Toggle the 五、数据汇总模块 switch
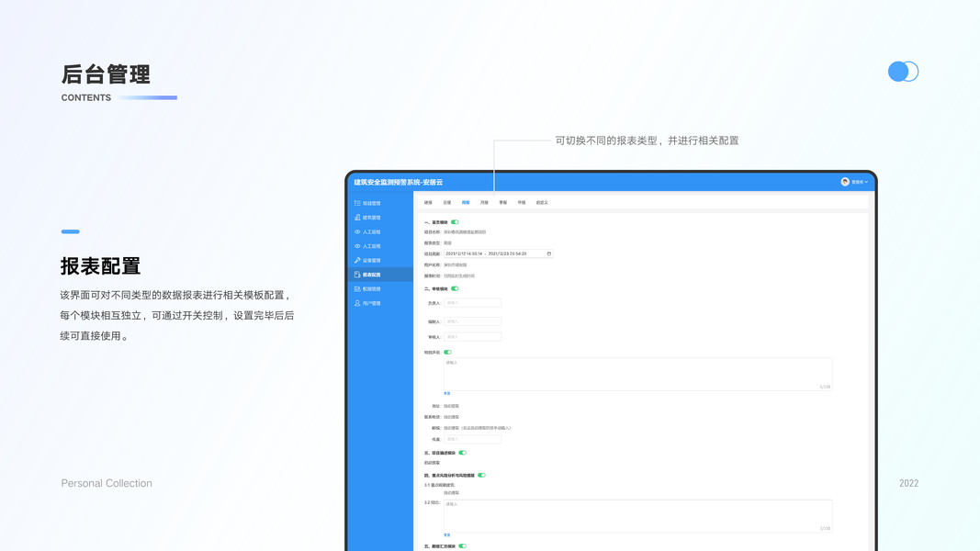Image resolution: width=980 pixels, height=551 pixels. coord(463,546)
